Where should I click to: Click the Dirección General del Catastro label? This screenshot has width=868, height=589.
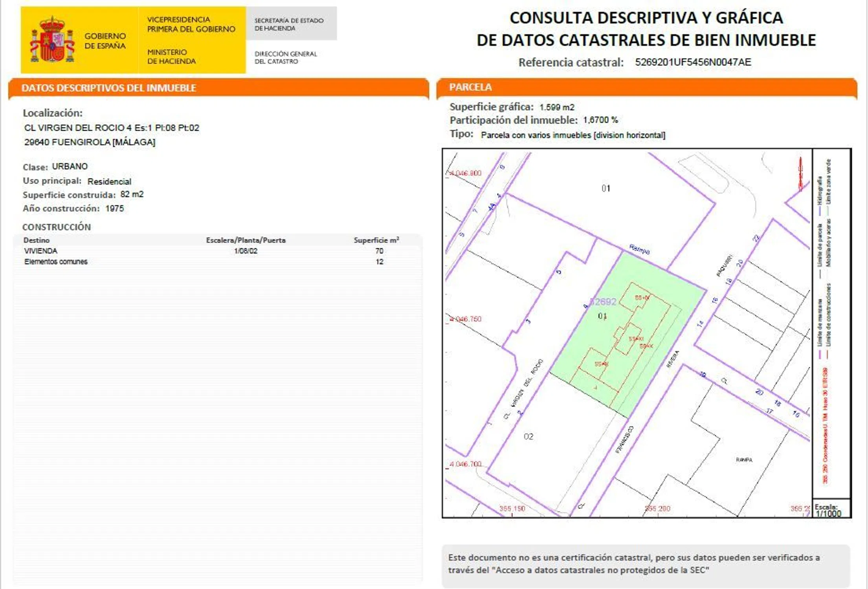pos(286,57)
